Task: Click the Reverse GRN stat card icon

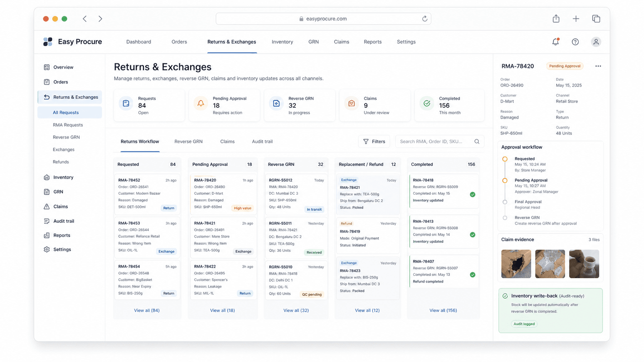Action: (x=276, y=103)
